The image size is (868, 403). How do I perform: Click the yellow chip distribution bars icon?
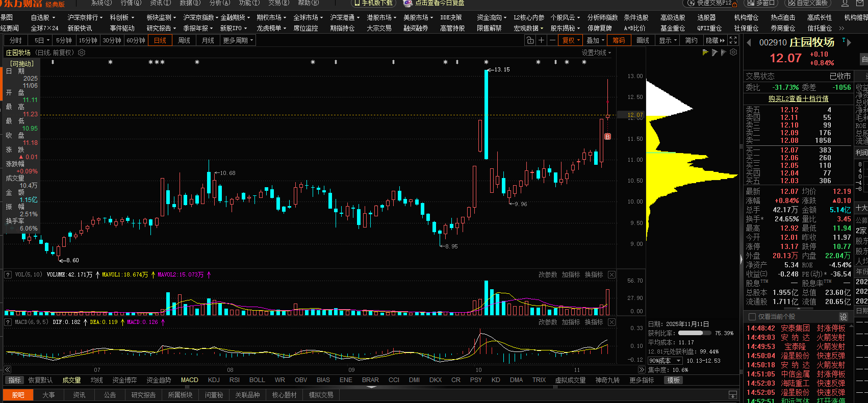pos(705,53)
